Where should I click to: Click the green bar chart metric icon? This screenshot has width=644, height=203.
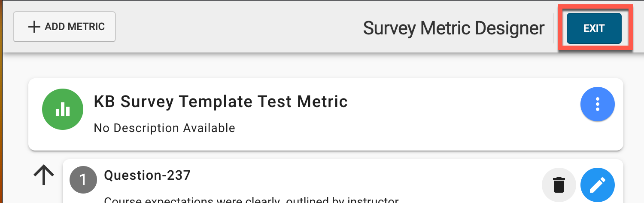pyautogui.click(x=62, y=110)
